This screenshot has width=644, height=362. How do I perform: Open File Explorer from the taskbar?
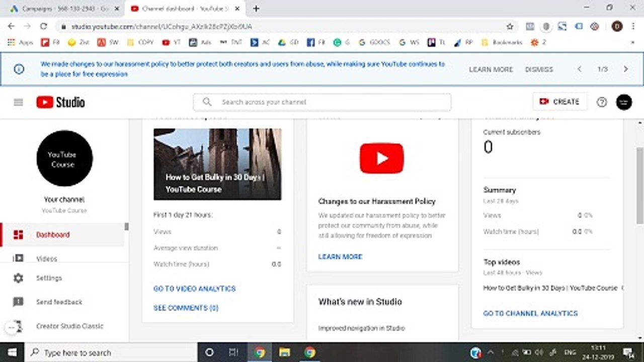(x=285, y=352)
